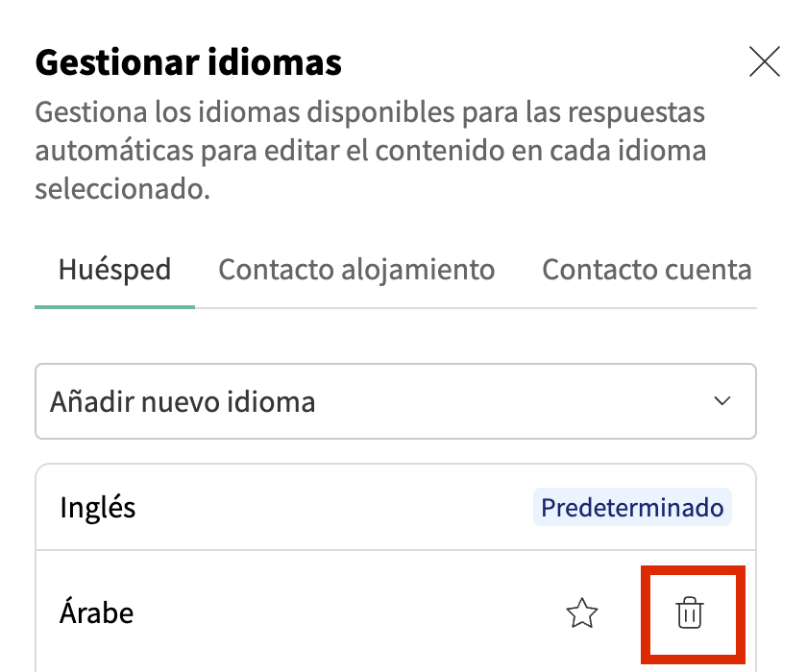This screenshot has width=807, height=672.
Task: Expand language list via dropdown chevron arrow
Action: [x=722, y=401]
